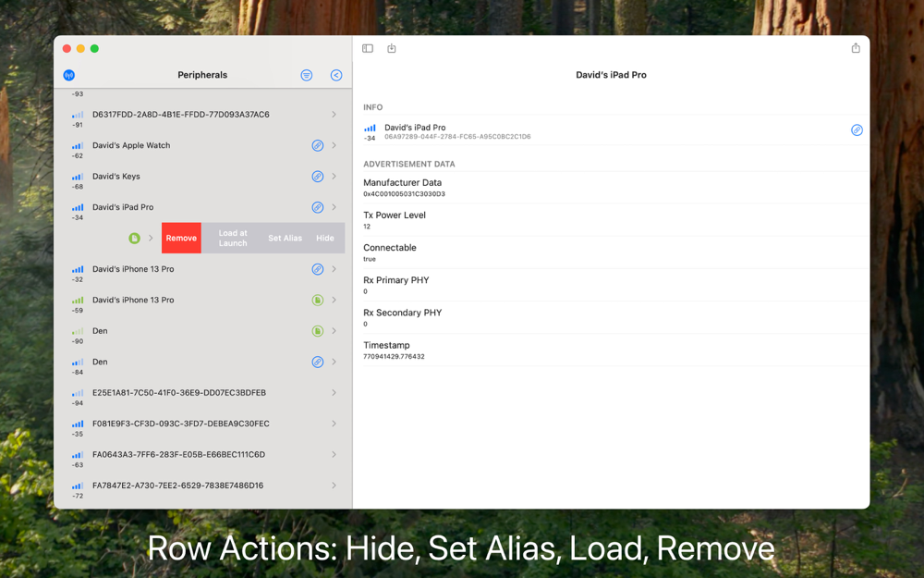924x578 pixels.
Task: Open chevron on E25E1A81 peripheral row
Action: 334,393
